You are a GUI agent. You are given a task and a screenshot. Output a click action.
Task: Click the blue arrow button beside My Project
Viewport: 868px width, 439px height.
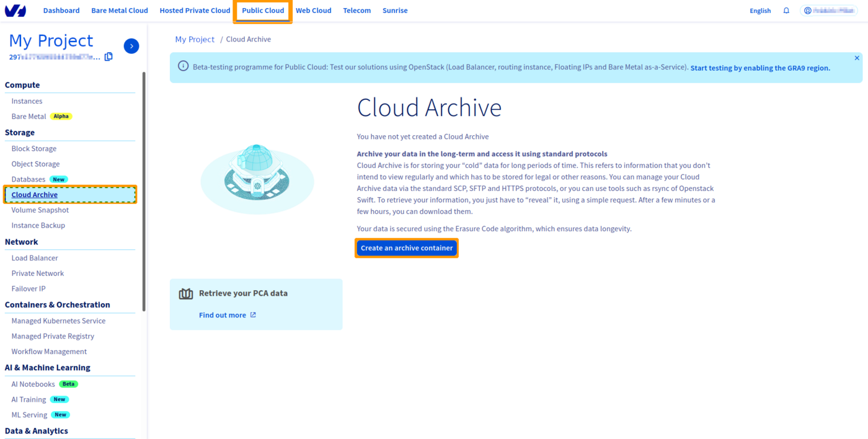131,46
